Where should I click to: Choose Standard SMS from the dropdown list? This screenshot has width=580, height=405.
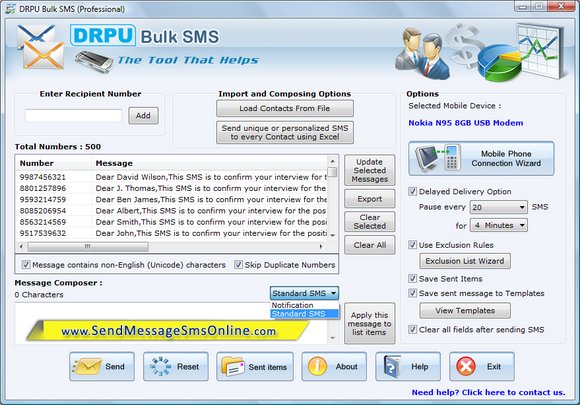click(304, 314)
